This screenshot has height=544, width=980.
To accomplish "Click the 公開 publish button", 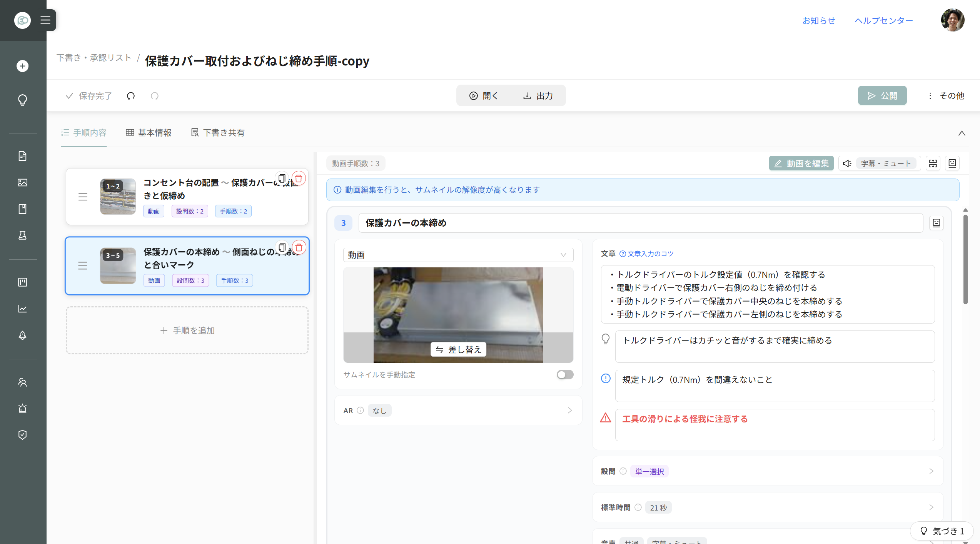I will (x=882, y=96).
